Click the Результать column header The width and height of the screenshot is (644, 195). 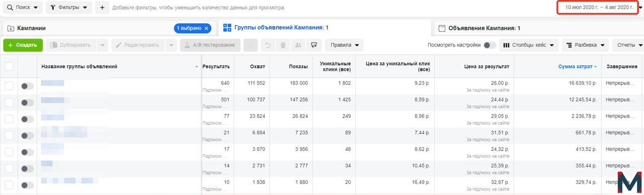tap(216, 66)
